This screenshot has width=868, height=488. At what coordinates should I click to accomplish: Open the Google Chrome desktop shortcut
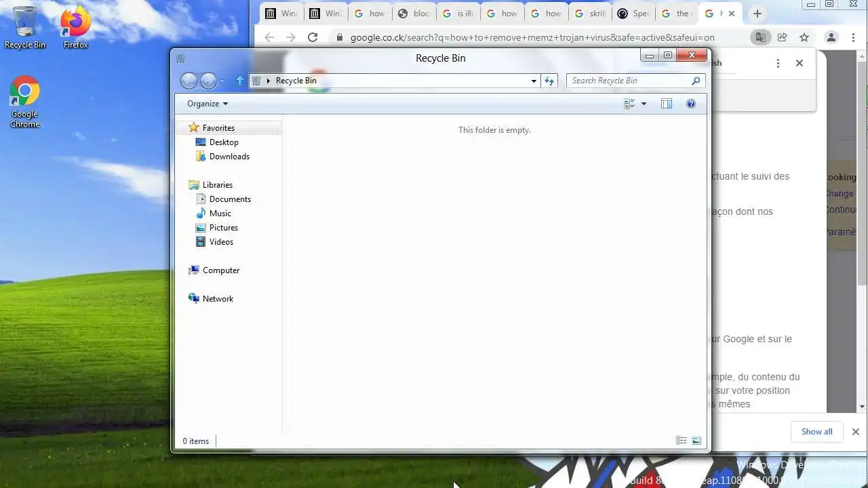click(x=24, y=102)
